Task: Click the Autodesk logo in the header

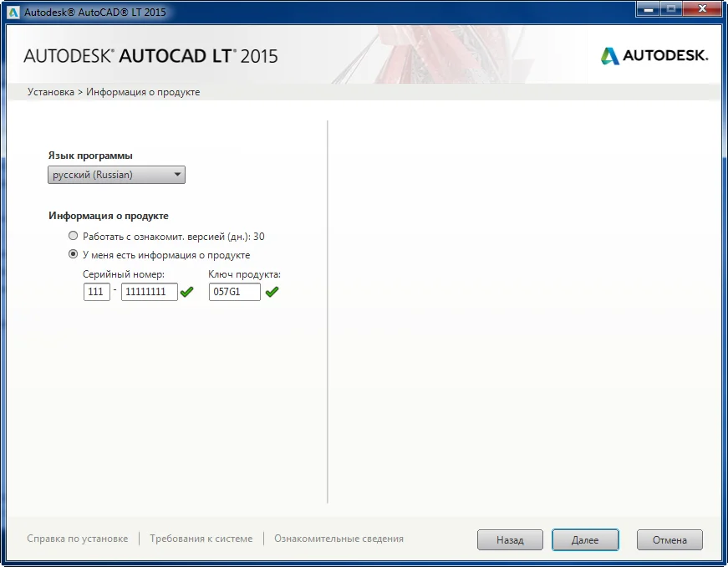Action: 654,56
